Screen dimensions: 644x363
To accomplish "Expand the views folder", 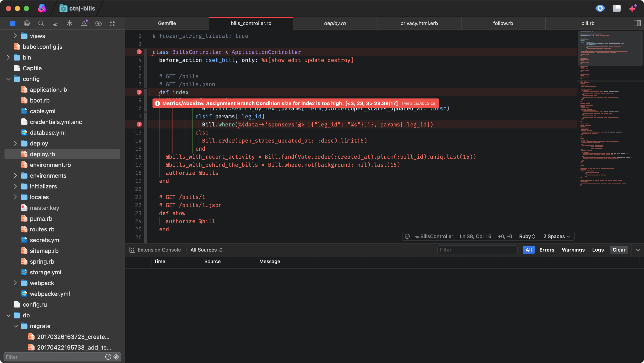I will pos(15,36).
